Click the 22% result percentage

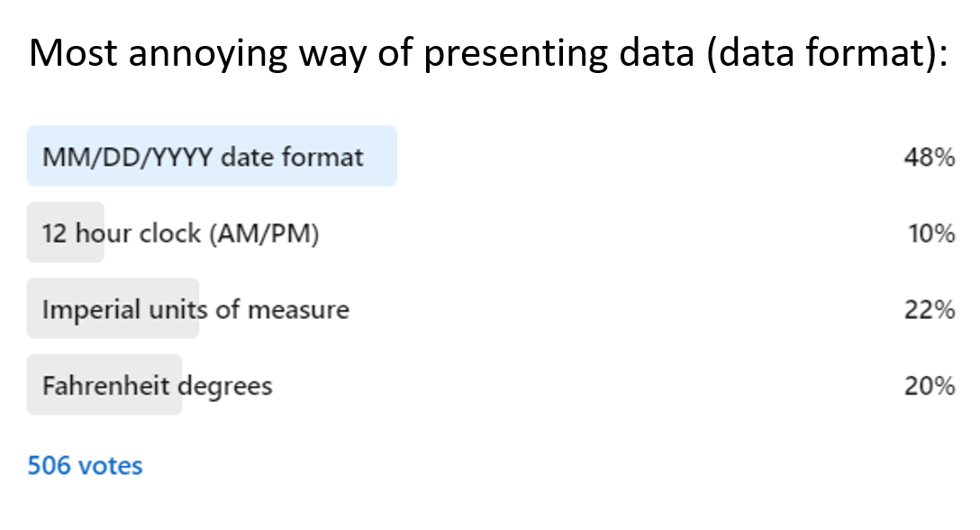[x=929, y=310]
